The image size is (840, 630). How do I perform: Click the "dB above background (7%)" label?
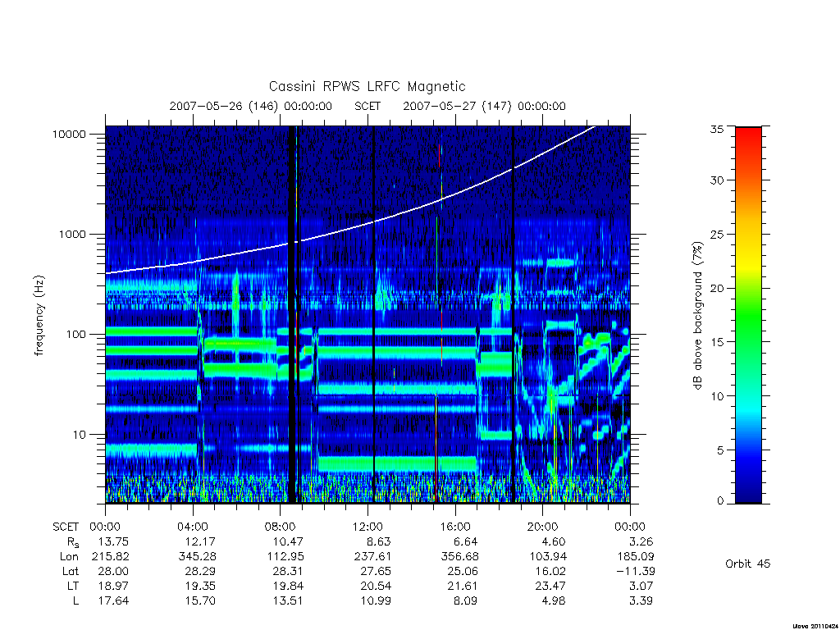(697, 315)
